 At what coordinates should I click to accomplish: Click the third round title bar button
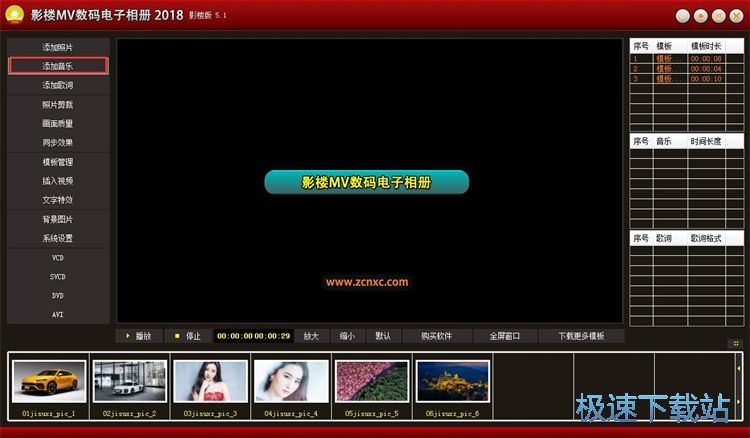point(718,16)
